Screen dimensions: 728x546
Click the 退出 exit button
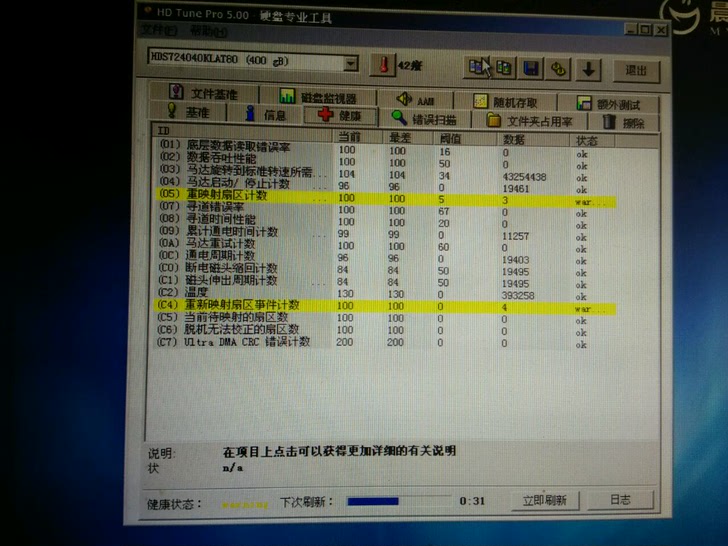click(x=636, y=71)
